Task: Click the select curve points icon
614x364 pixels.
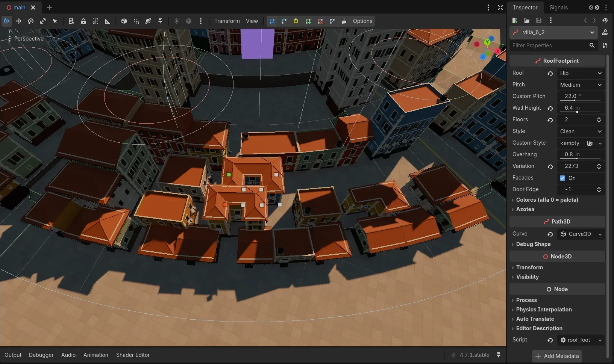Action: (x=272, y=21)
